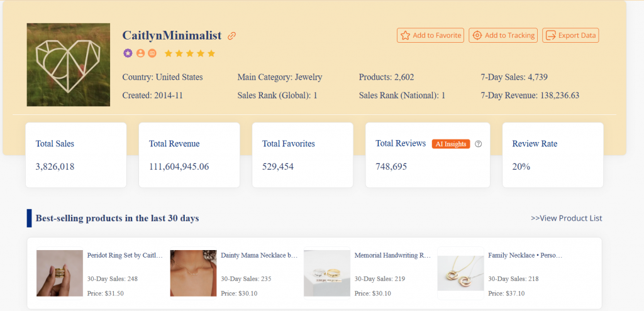
Task: Click the Peridot Ring Set product title
Action: click(125, 255)
